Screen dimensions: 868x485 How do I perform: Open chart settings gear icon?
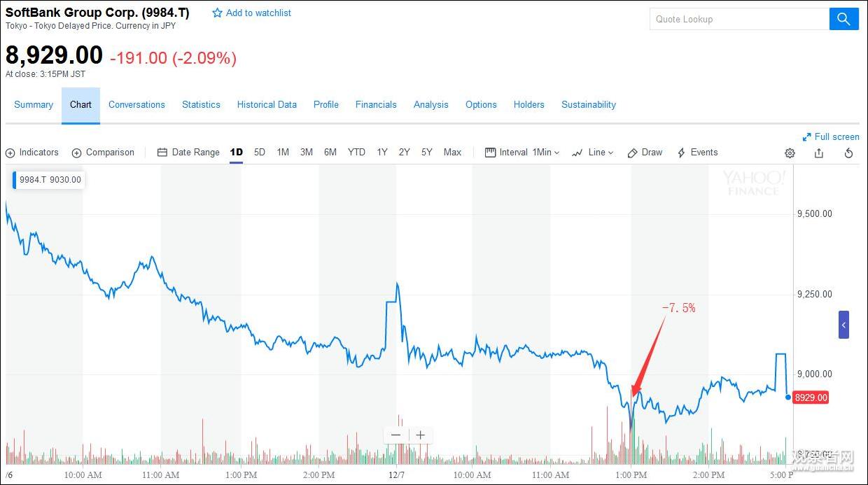790,153
